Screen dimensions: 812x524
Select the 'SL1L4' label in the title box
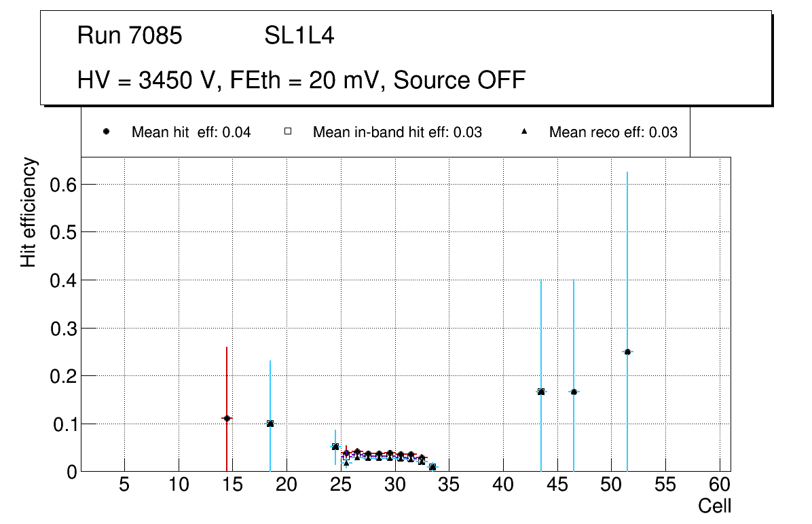(x=299, y=36)
